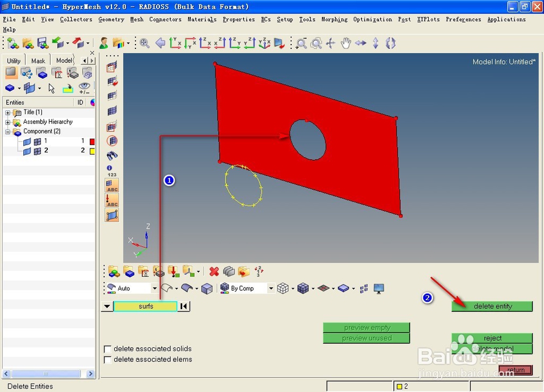Close the browser tab area with X
544x392 pixels.
tap(92, 53)
